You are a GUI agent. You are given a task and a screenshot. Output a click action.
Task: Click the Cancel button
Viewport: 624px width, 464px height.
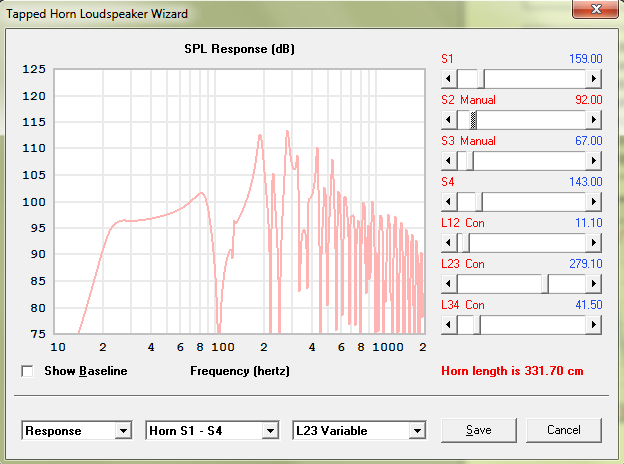tap(564, 430)
